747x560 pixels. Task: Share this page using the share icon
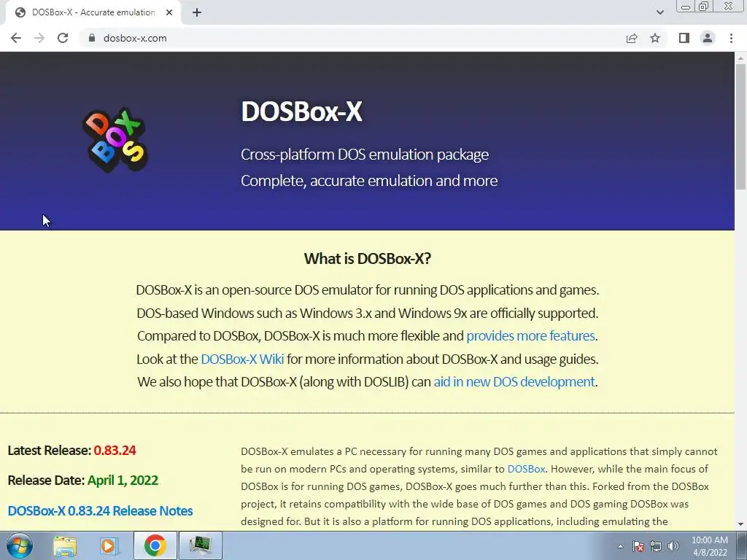click(632, 38)
